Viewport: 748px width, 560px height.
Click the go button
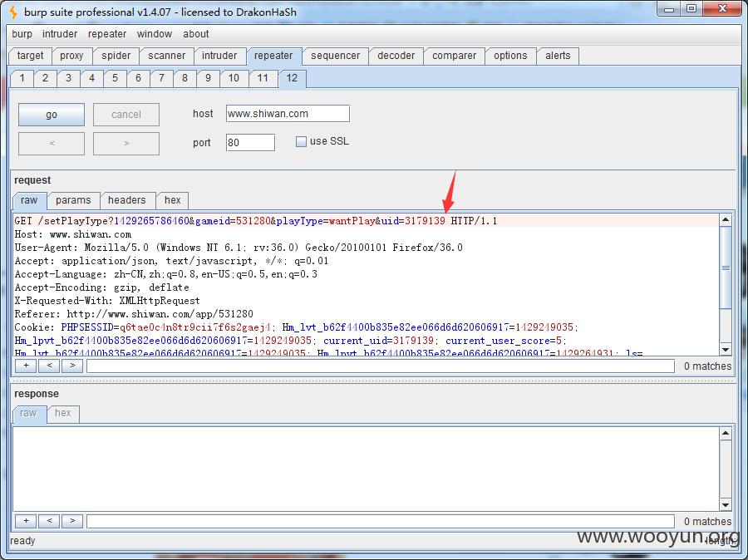(x=52, y=115)
